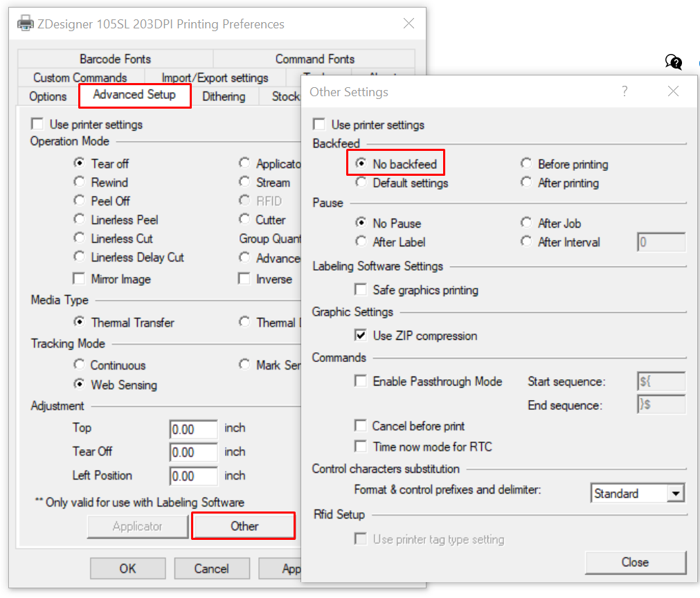Click the Top adjustment input field
The height and width of the screenshot is (598, 700).
tap(193, 429)
